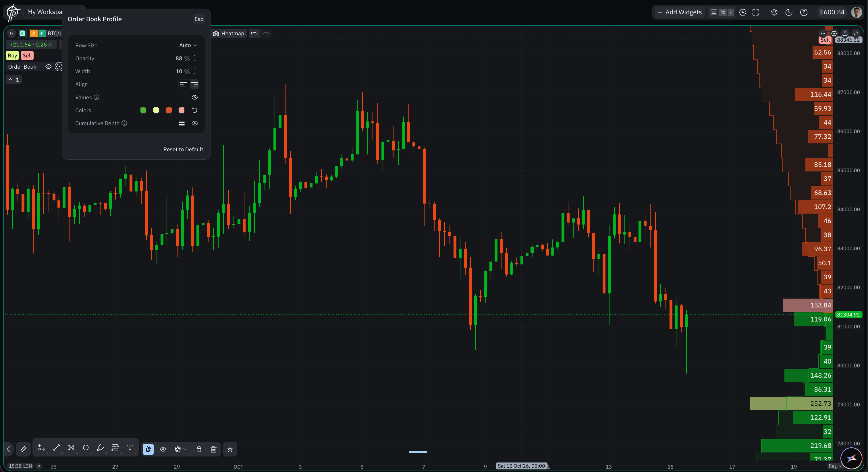The image size is (868, 472).
Task: Expand the timezone double-chevron button
Action: coord(39,466)
